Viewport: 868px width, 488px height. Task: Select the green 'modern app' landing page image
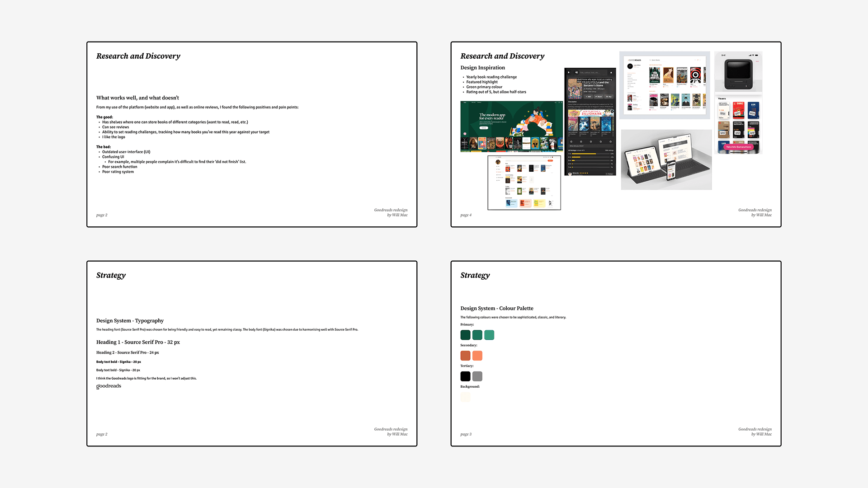(511, 127)
